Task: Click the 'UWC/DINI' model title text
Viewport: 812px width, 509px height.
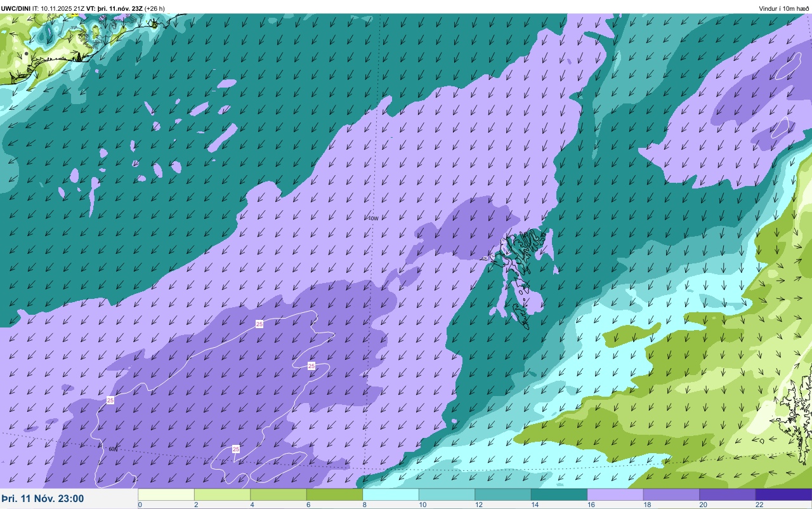Action: (16, 8)
